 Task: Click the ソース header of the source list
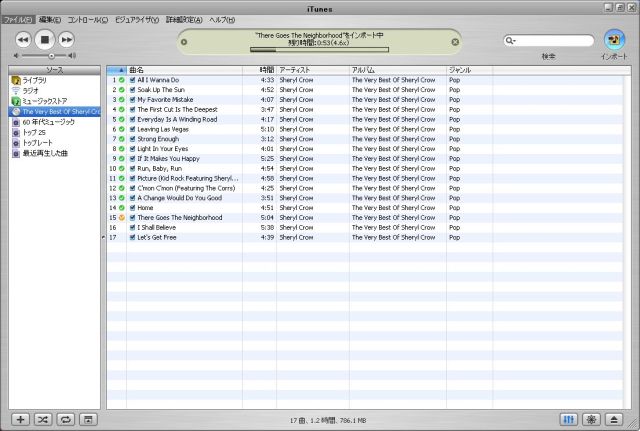pos(54,70)
